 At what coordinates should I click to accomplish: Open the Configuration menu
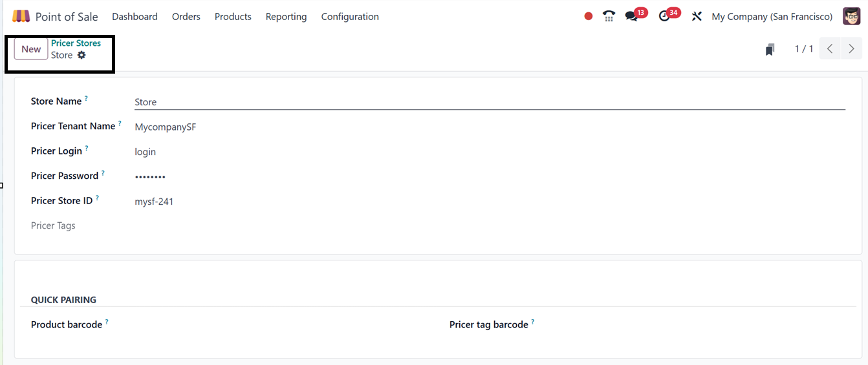(x=350, y=17)
